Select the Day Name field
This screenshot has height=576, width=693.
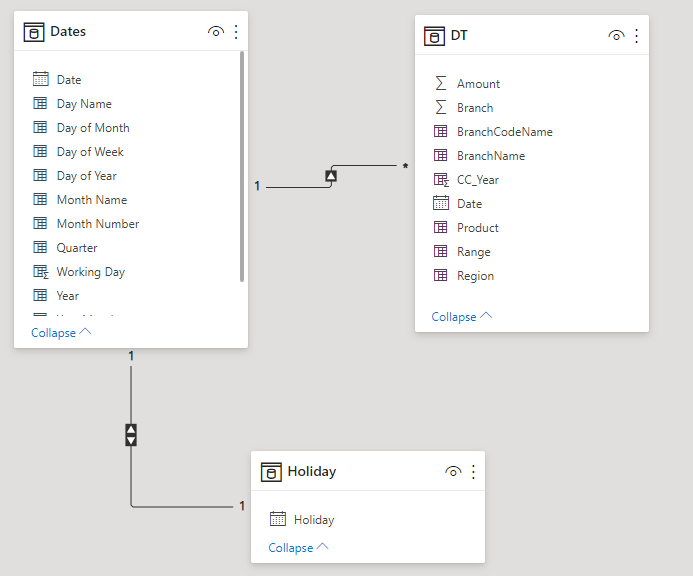coord(84,104)
